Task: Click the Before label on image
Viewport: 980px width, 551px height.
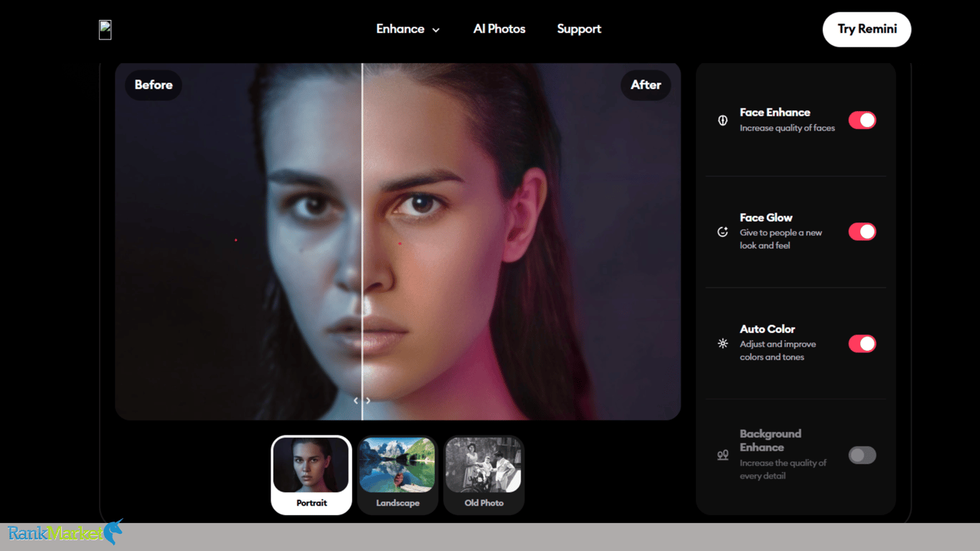Action: (154, 85)
